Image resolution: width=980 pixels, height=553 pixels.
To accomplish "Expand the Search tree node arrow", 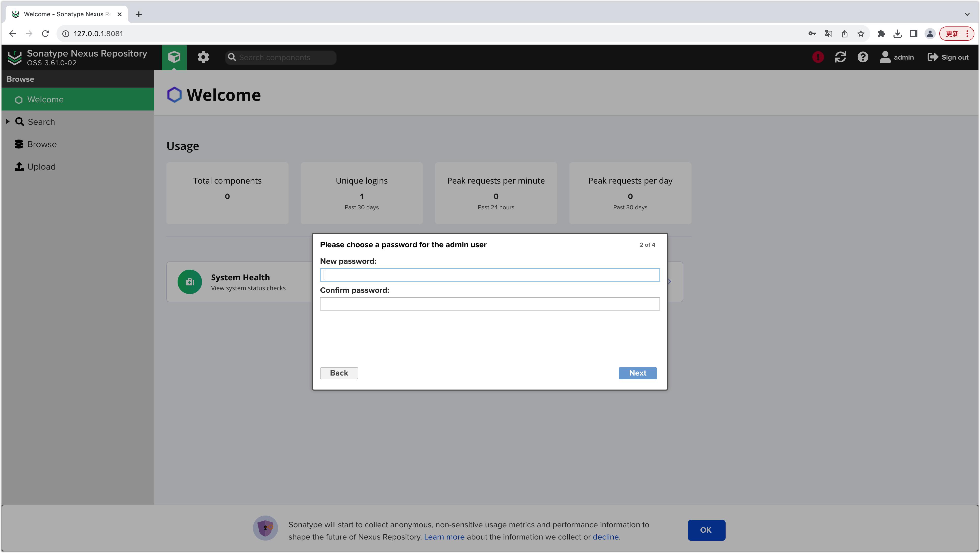I will (x=8, y=122).
